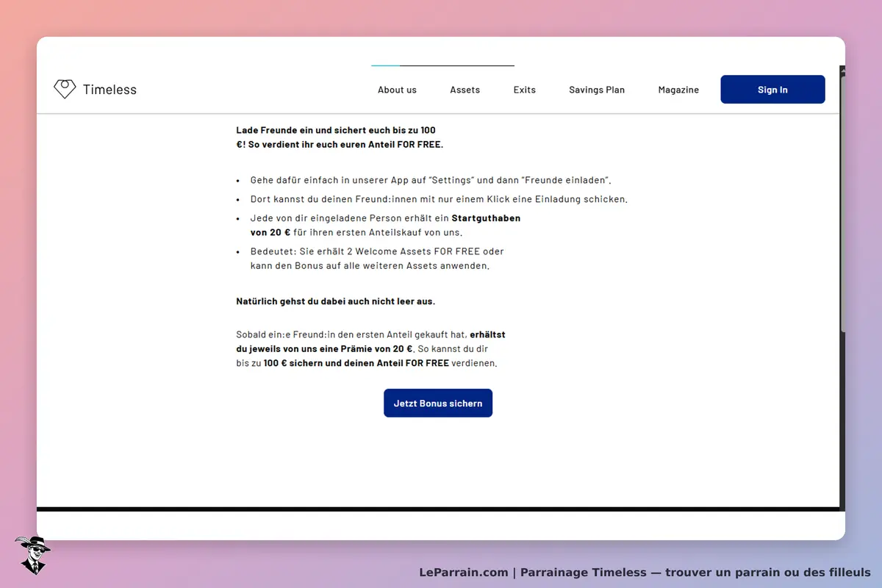
Task: Click the Timeless diamond logo icon
Action: point(65,89)
